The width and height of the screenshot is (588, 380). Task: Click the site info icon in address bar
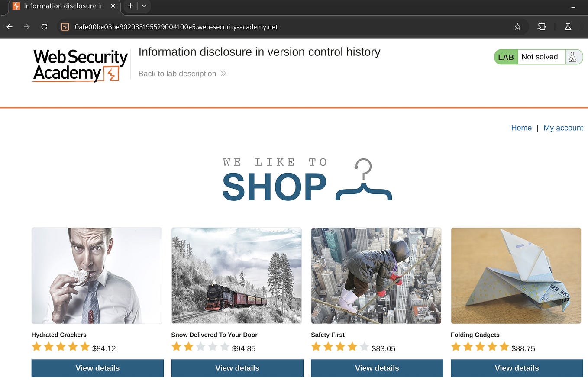click(65, 27)
